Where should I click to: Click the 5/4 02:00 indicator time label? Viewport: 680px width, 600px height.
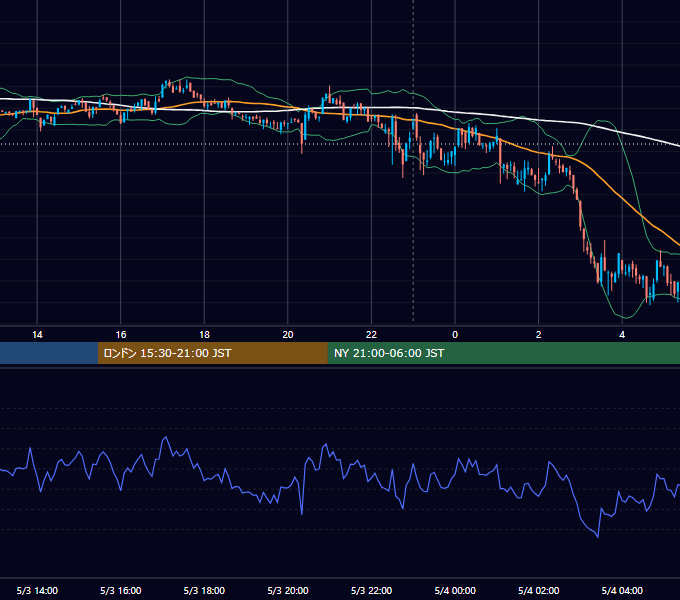[539, 590]
